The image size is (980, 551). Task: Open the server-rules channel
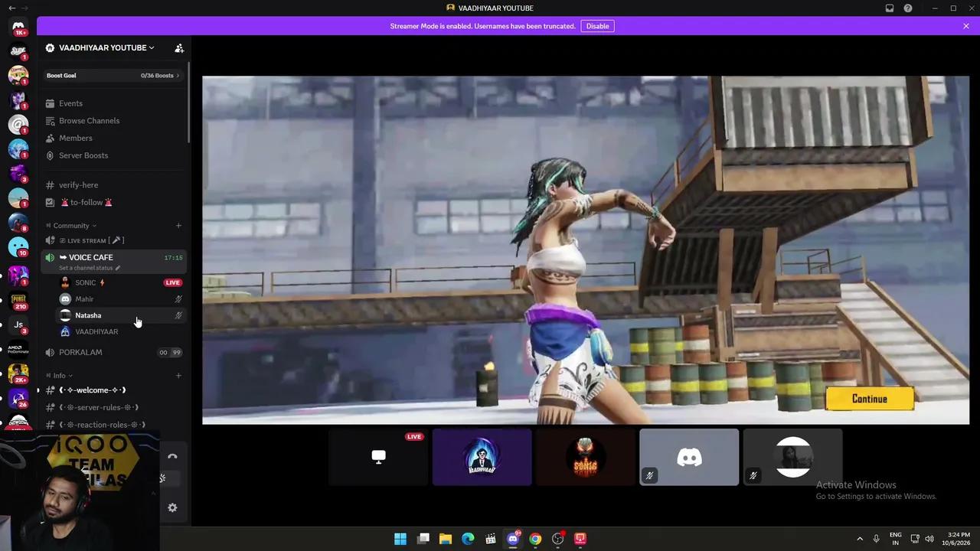tap(114, 408)
